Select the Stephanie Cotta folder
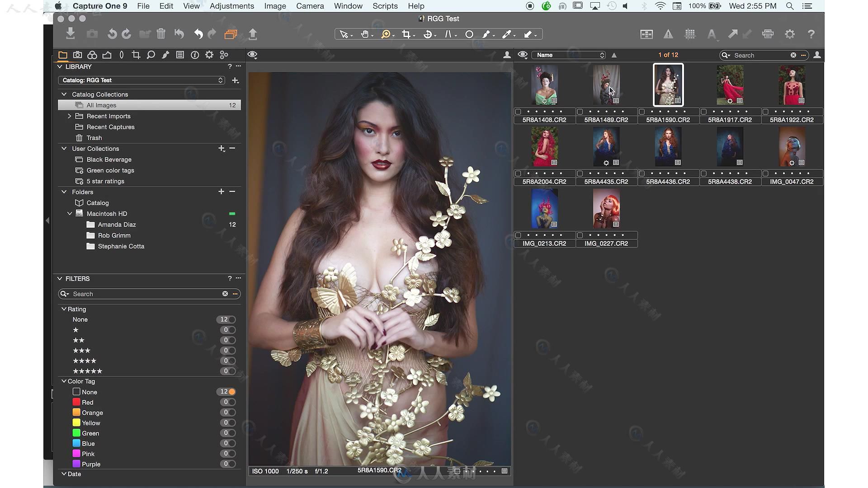The width and height of the screenshot is (868, 488). (x=121, y=245)
